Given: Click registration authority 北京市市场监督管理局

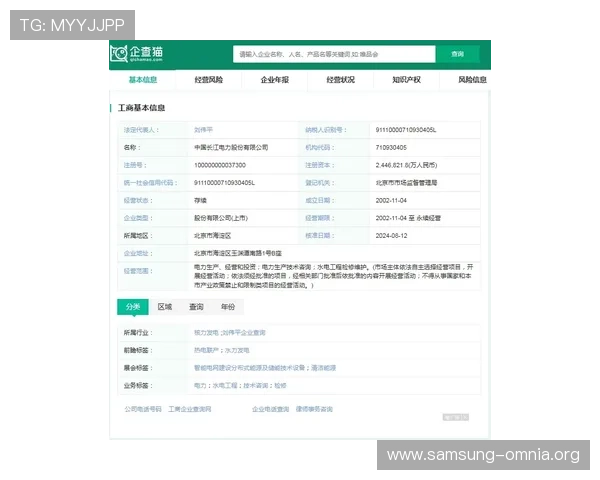Looking at the screenshot, I should pyautogui.click(x=406, y=183).
